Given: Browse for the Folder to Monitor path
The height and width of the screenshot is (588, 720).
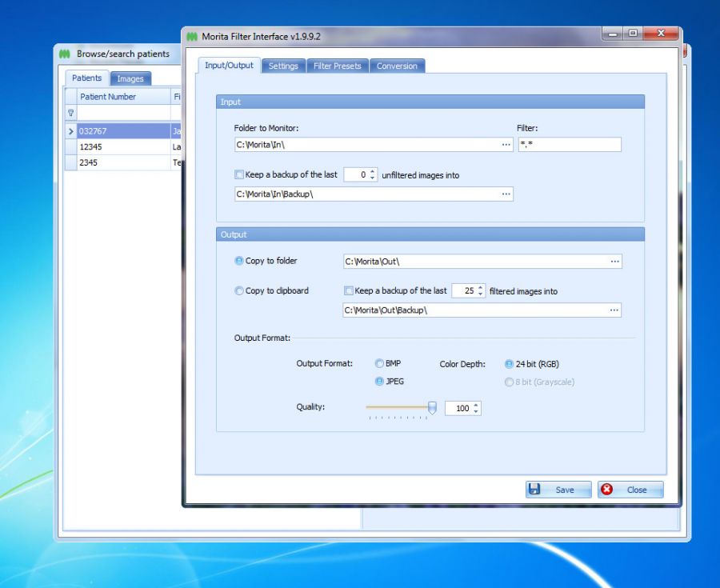Looking at the screenshot, I should pos(506,145).
